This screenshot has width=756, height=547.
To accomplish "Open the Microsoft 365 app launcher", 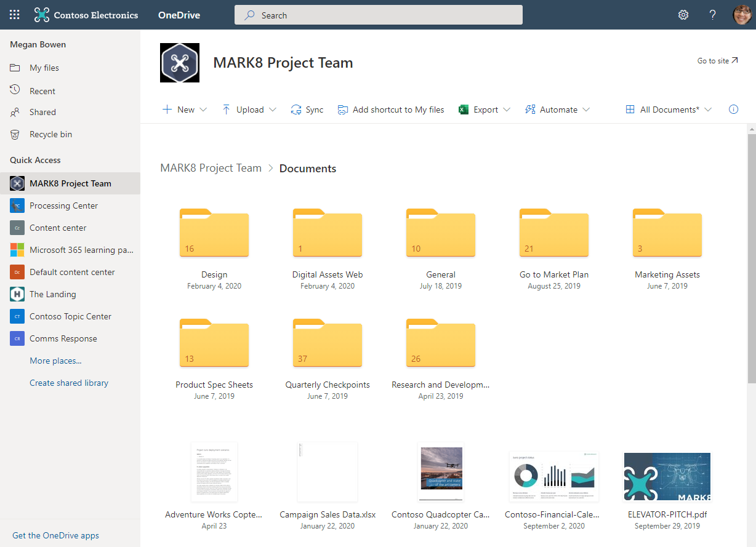I will click(x=14, y=14).
